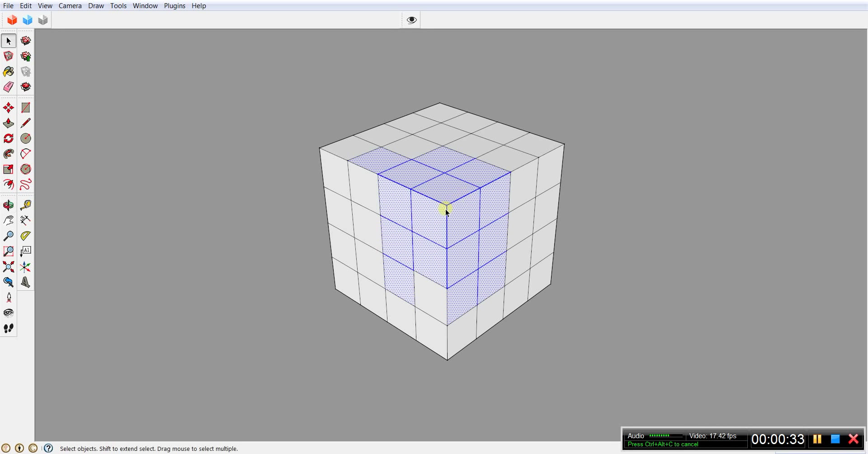Viewport: 868px width, 454px height.
Task: Click Share Model with green arrow
Action: (x=26, y=56)
